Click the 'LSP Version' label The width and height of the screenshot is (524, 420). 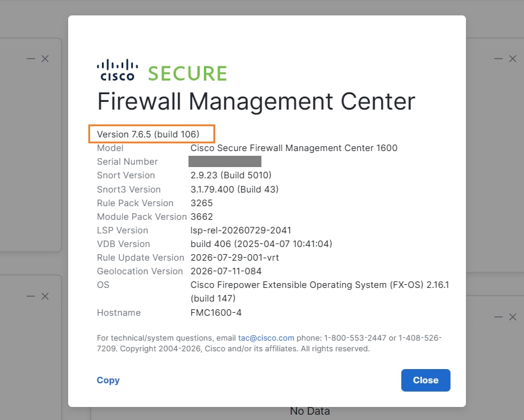pos(122,230)
